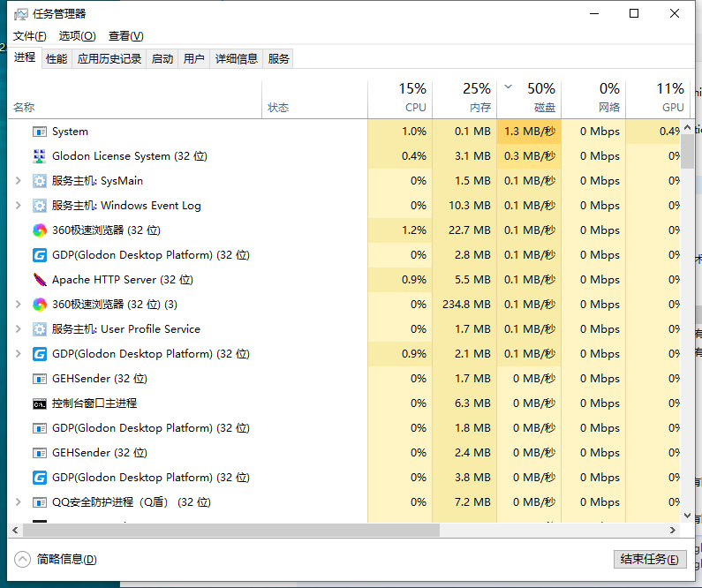
Task: Click the Glodon License System icon
Action: coord(40,156)
